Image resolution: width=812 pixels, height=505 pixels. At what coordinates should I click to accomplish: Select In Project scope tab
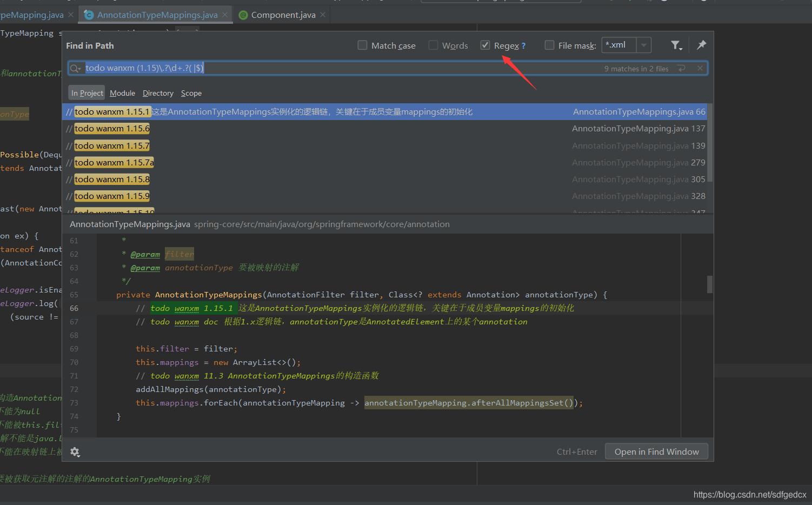[87, 93]
